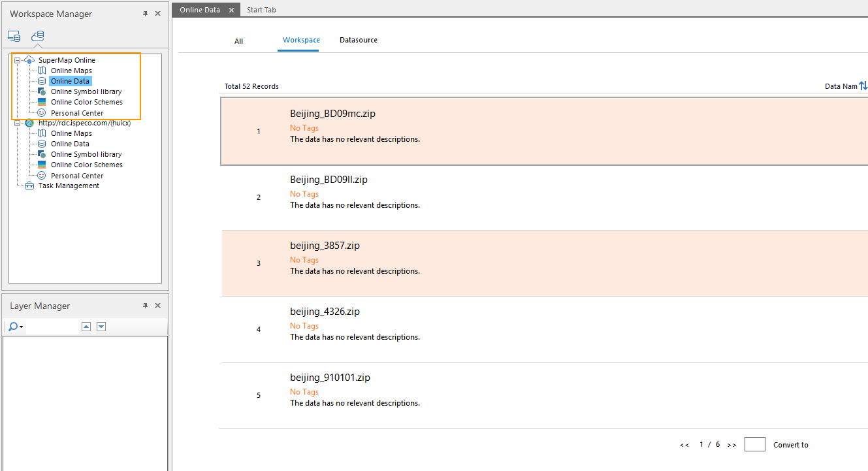Pin the Workspace Manager panel
The image size is (868, 471).
[145, 14]
